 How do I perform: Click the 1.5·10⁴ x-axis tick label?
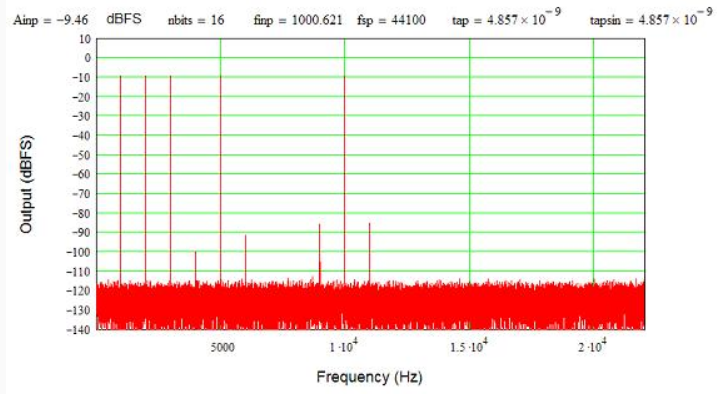click(x=469, y=346)
